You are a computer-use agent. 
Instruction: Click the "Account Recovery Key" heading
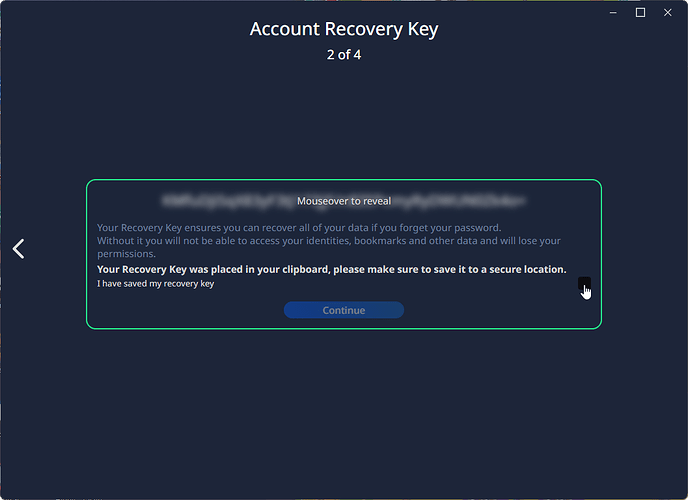click(343, 28)
